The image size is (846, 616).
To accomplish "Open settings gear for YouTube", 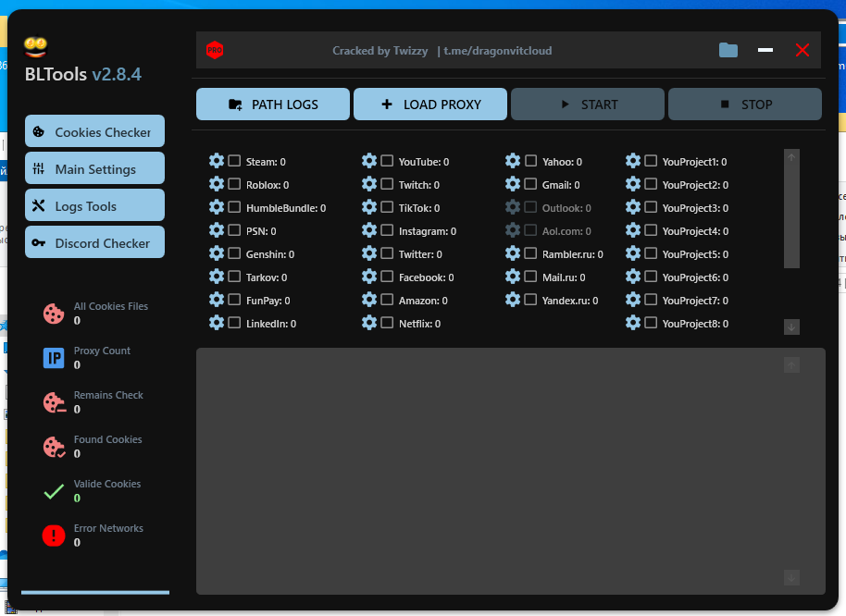I will (369, 161).
